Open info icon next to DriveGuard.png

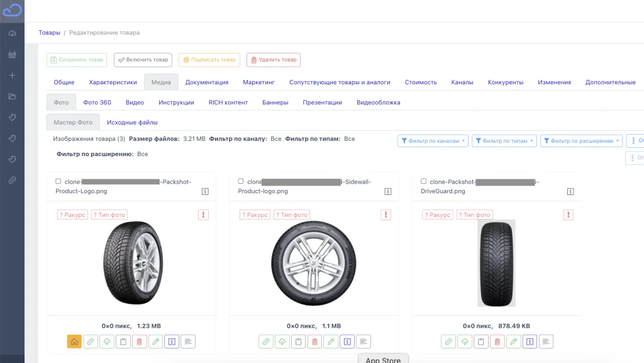click(x=570, y=192)
